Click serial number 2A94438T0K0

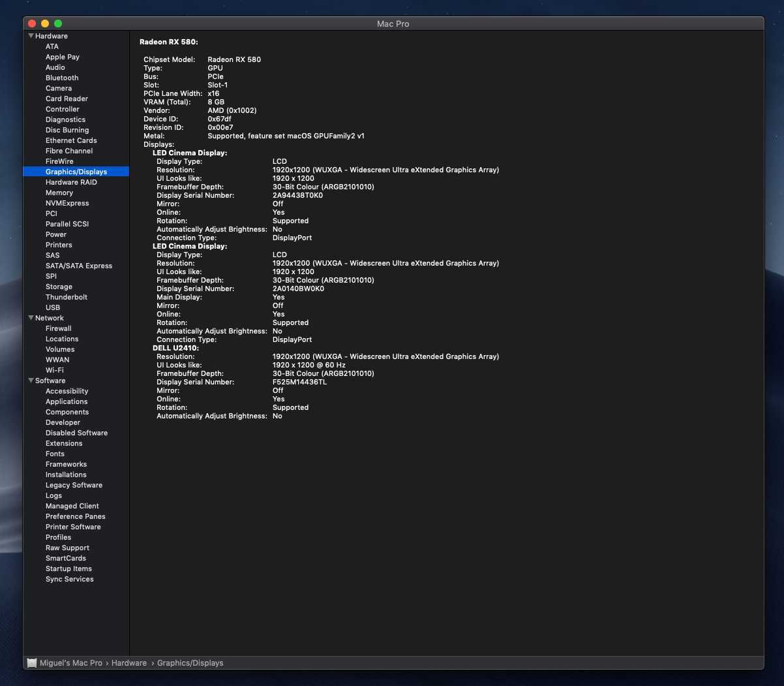(297, 195)
